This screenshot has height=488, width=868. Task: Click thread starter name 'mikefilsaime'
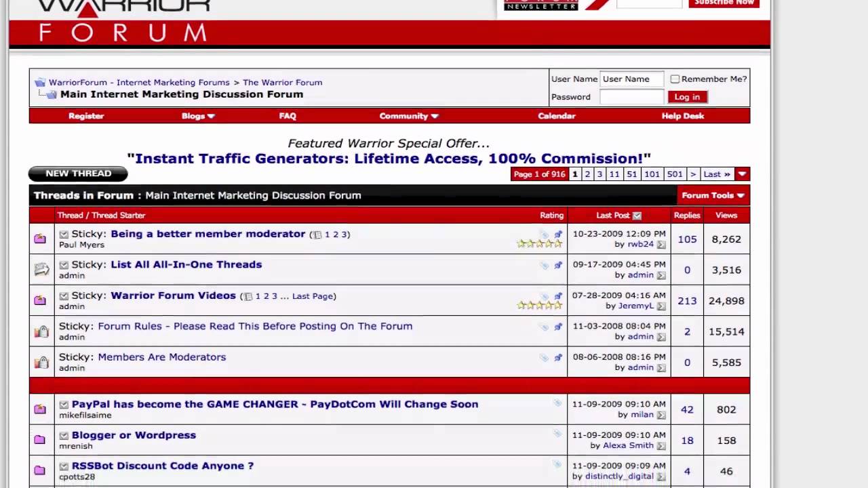[85, 415]
